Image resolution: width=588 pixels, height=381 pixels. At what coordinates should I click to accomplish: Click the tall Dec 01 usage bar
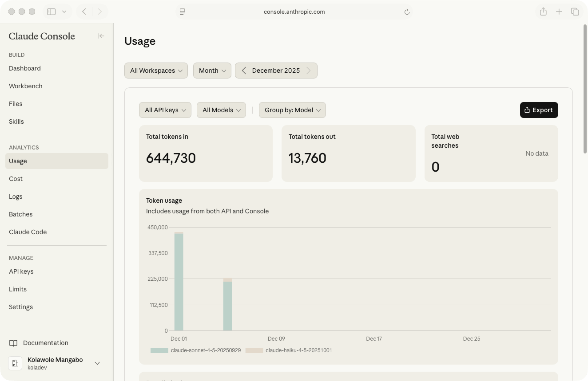pyautogui.click(x=179, y=279)
